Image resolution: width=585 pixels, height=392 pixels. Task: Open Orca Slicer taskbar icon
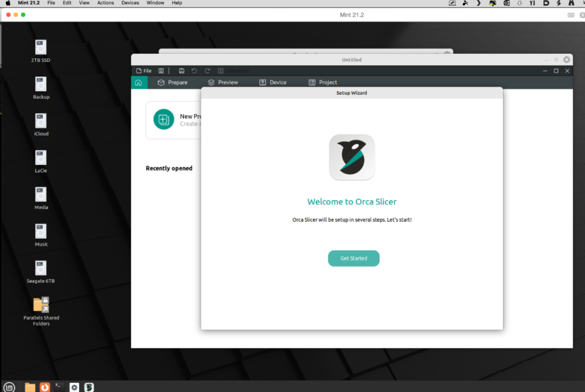[x=89, y=387]
